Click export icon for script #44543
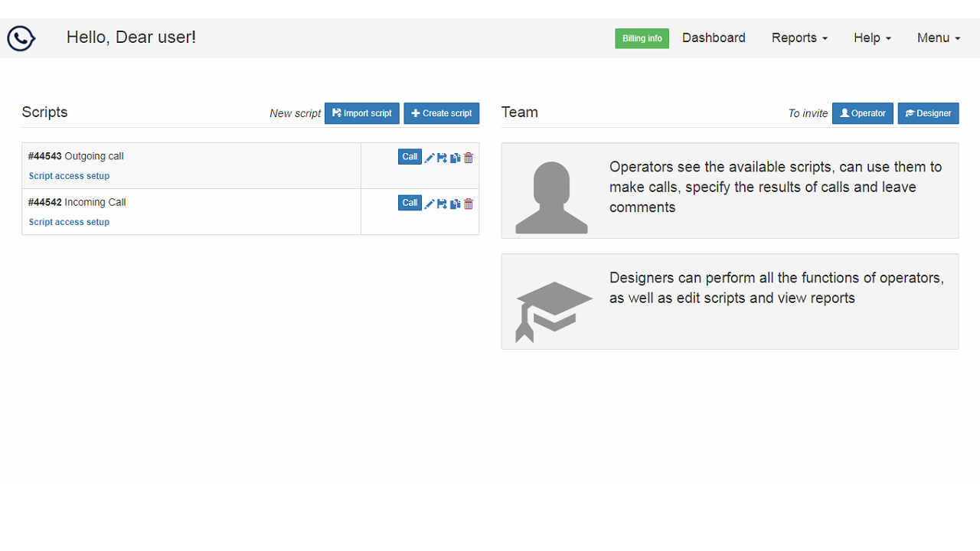 (442, 158)
